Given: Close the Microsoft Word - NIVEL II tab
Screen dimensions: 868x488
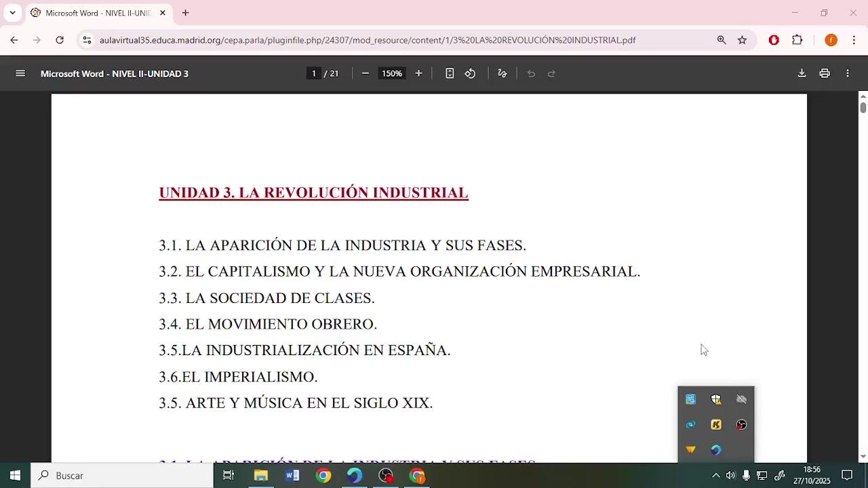Looking at the screenshot, I should point(163,13).
